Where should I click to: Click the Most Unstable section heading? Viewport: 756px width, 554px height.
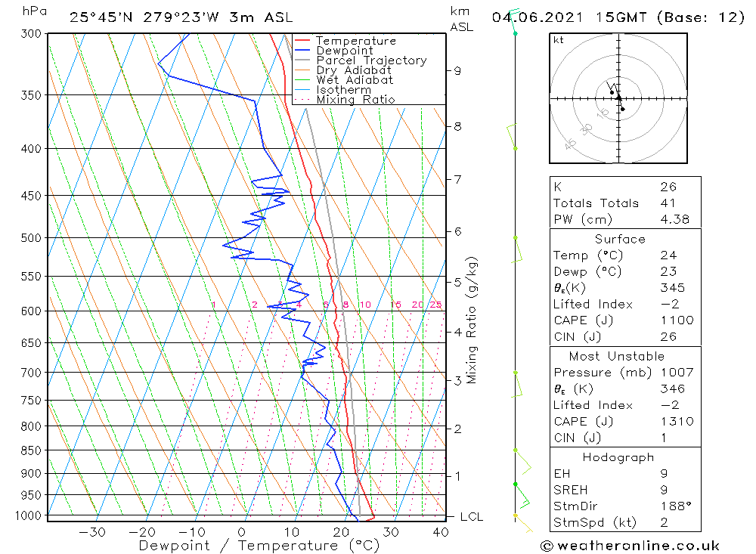click(x=617, y=356)
